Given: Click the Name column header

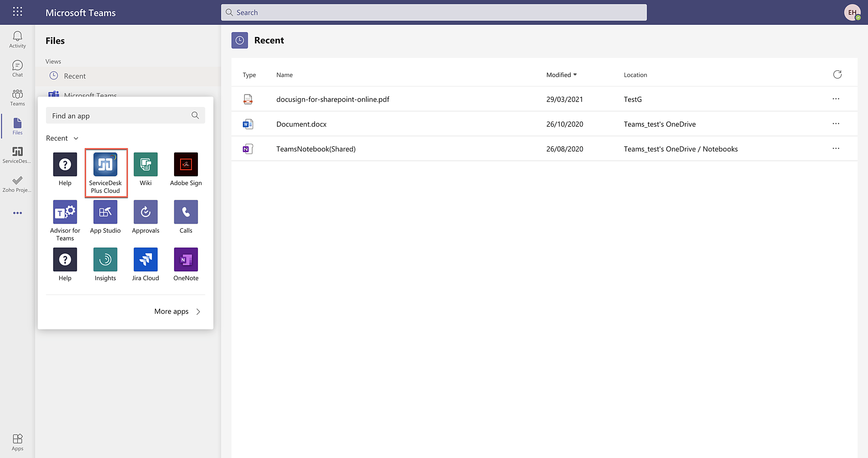Looking at the screenshot, I should [x=284, y=75].
